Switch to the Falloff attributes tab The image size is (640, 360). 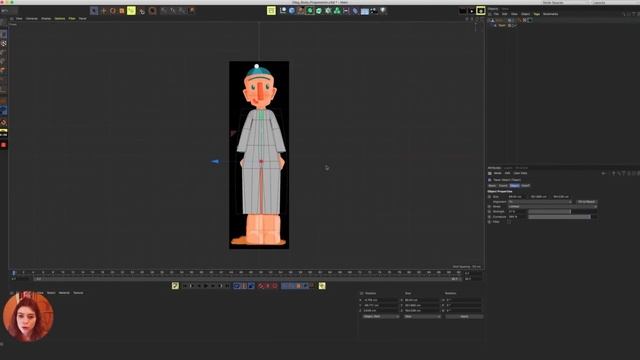pos(526,186)
